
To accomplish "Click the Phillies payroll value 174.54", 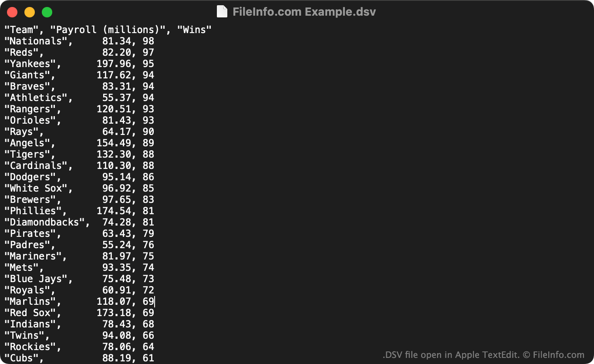I will 114,211.
